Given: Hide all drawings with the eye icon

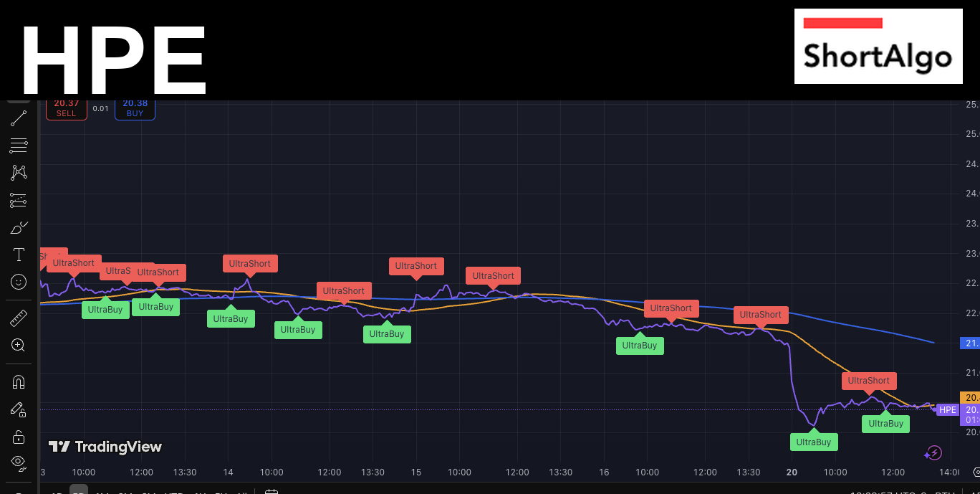Looking at the screenshot, I should [19, 462].
